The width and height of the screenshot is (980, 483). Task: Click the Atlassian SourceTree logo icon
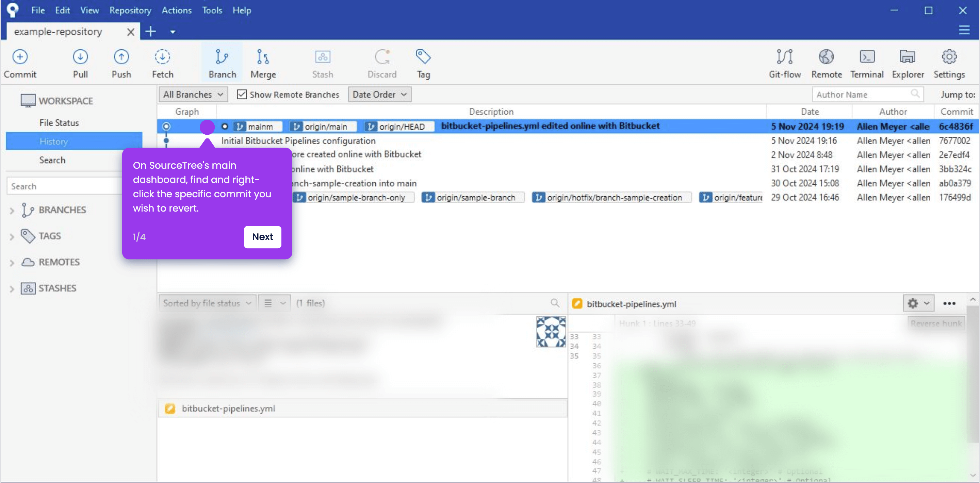[13, 10]
